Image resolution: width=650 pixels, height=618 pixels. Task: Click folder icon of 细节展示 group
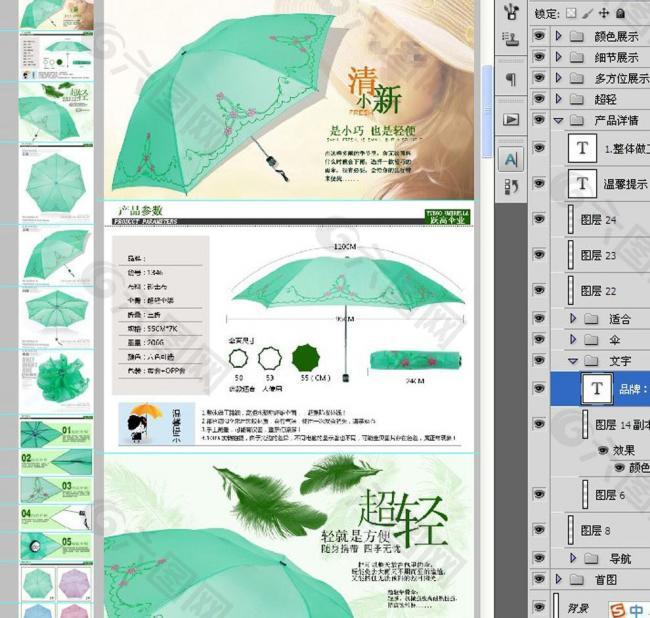click(x=577, y=57)
